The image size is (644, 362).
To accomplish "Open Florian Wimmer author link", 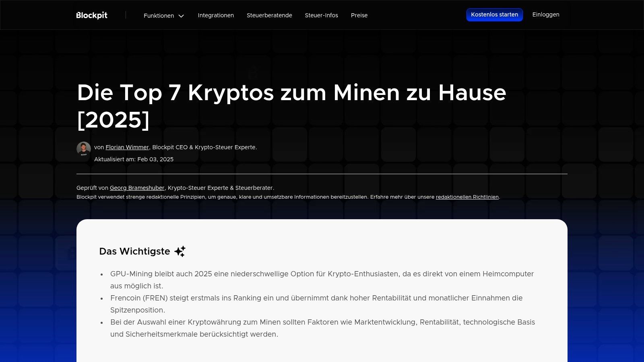I will tap(127, 147).
